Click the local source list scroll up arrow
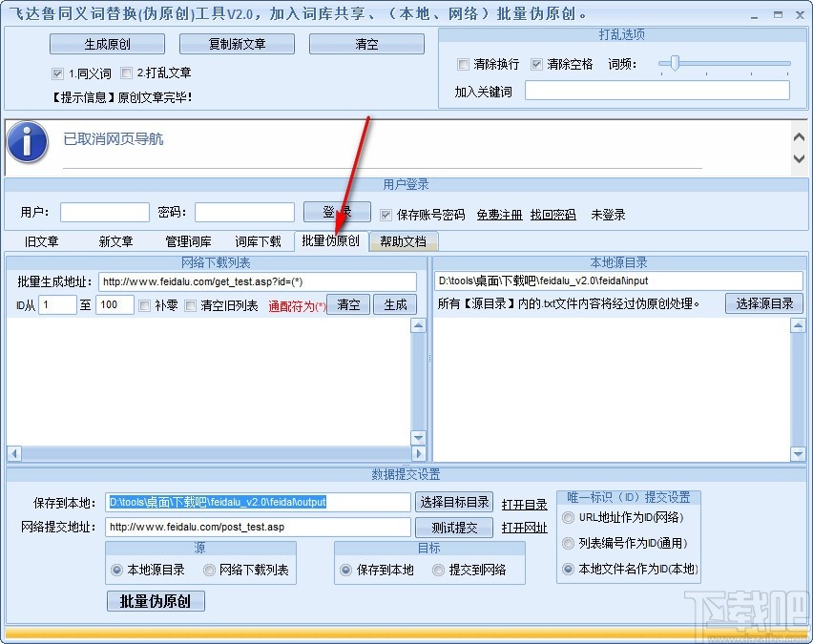The width and height of the screenshot is (813, 644). [798, 325]
